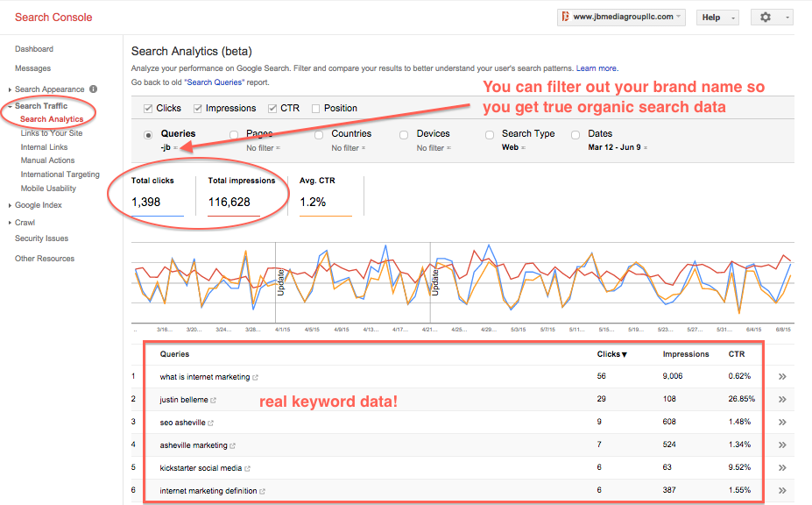Screen dimensions: 812x505
Task: Select the Search Type radio button
Action: tap(490, 135)
